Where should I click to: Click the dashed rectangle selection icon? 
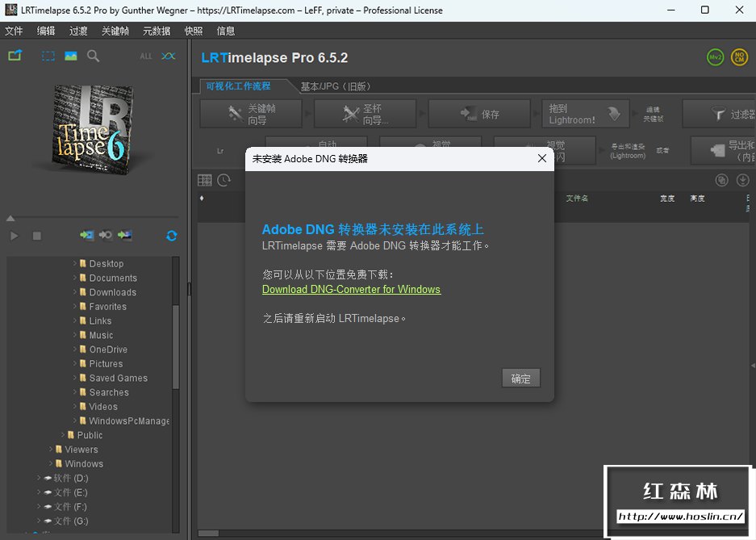click(x=48, y=56)
